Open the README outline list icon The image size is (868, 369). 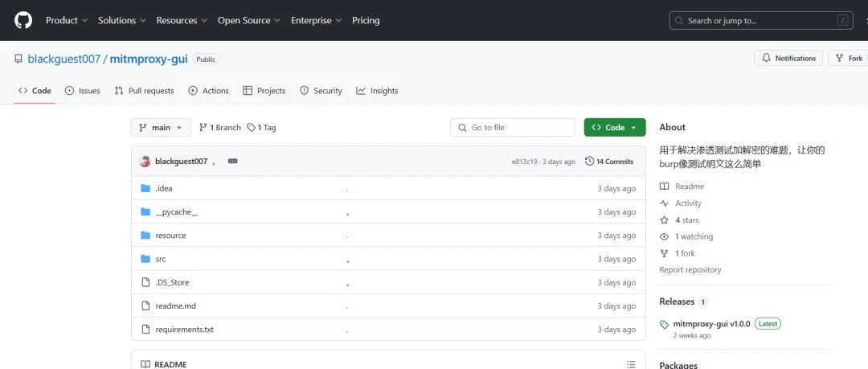coord(631,364)
